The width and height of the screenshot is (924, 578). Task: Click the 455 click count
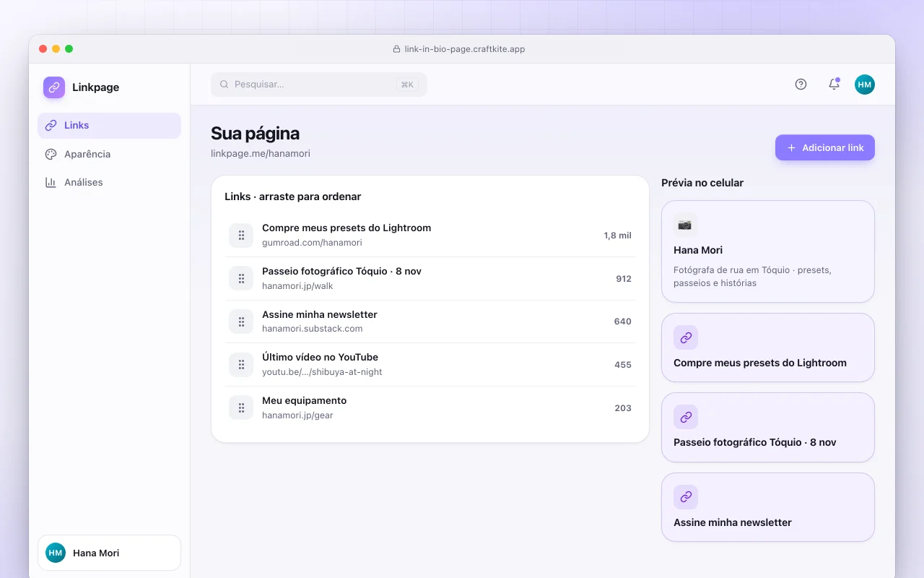pyautogui.click(x=623, y=365)
